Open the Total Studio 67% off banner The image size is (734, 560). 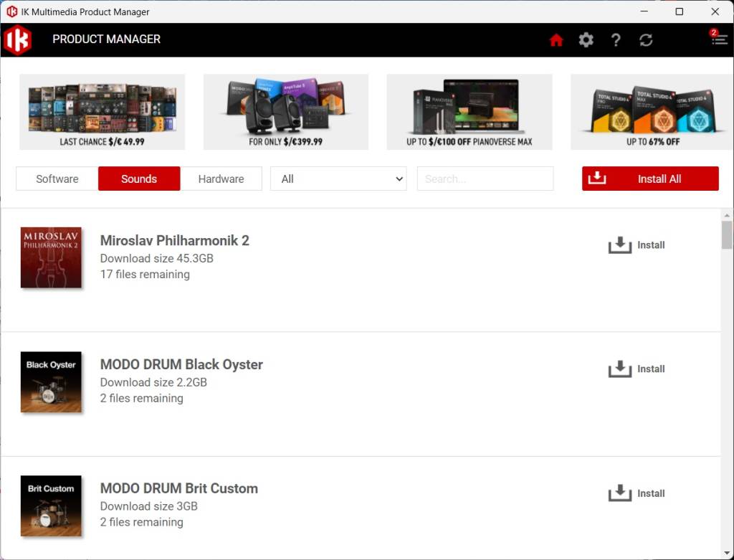pyautogui.click(x=652, y=112)
